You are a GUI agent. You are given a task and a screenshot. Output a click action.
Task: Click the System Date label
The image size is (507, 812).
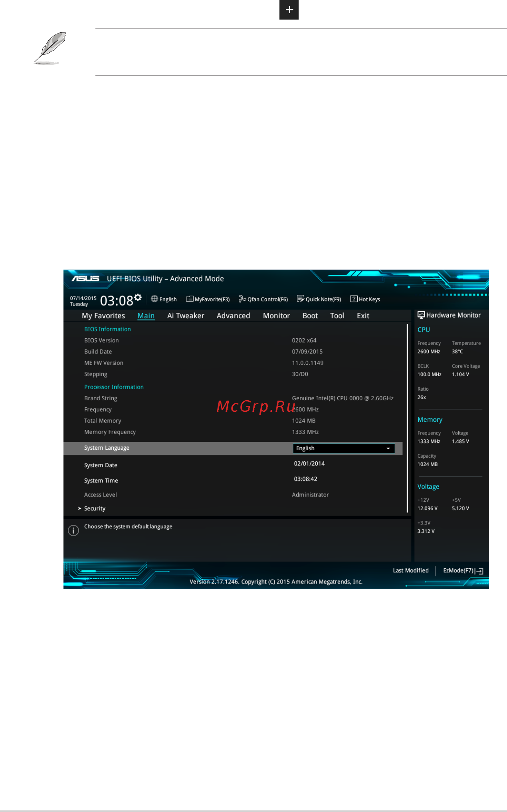pos(101,465)
